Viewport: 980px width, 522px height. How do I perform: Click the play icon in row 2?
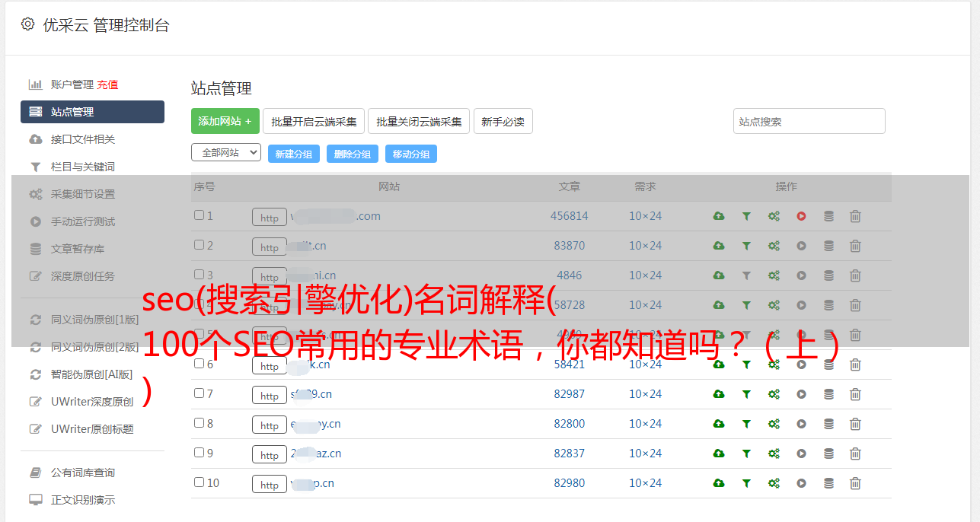[x=801, y=246]
